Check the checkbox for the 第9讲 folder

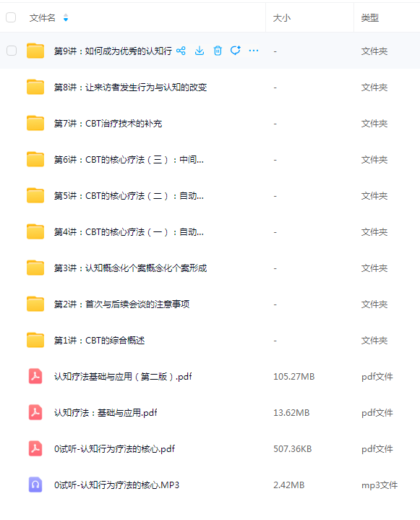(12, 51)
